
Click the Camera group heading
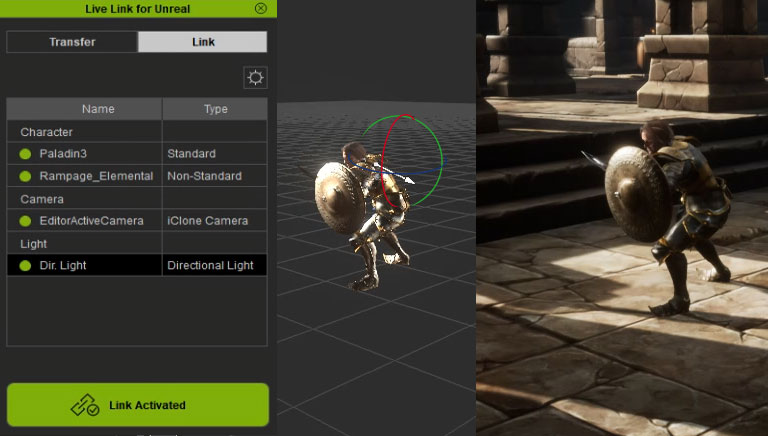[42, 199]
